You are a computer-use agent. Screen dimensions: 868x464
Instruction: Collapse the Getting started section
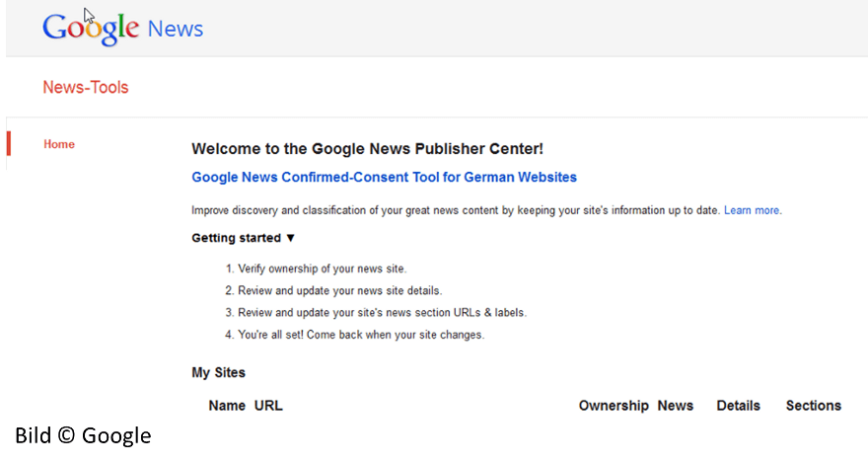point(243,238)
